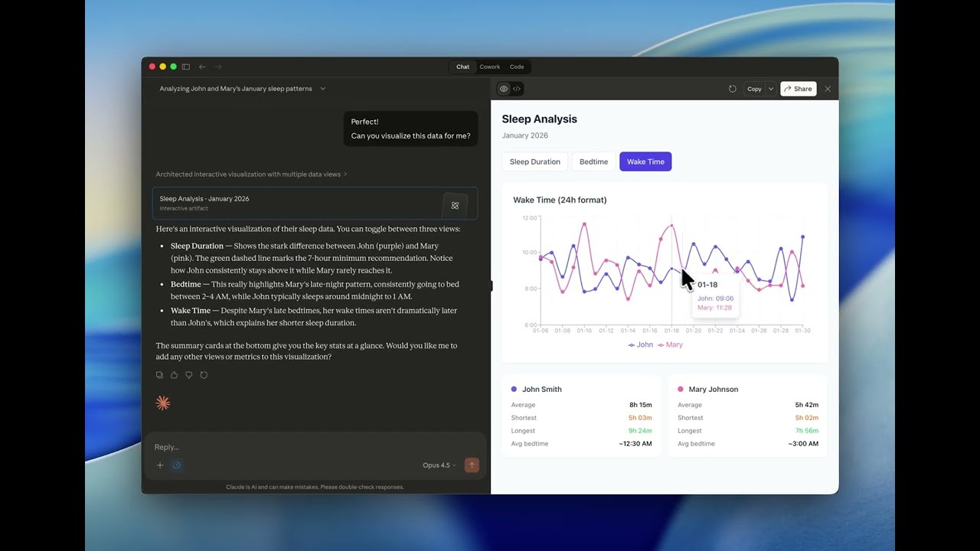Show artifact source code view
Viewport: 980px width, 551px height.
[517, 89]
